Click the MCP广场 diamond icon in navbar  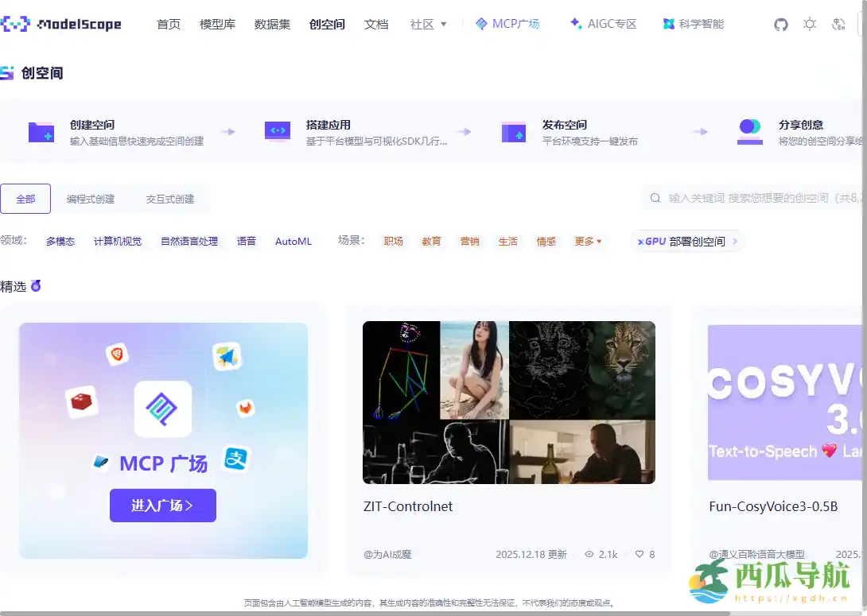pos(480,24)
